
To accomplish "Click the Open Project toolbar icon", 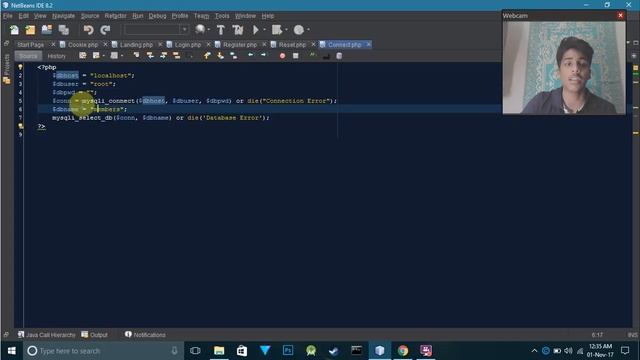I will pos(47,30).
